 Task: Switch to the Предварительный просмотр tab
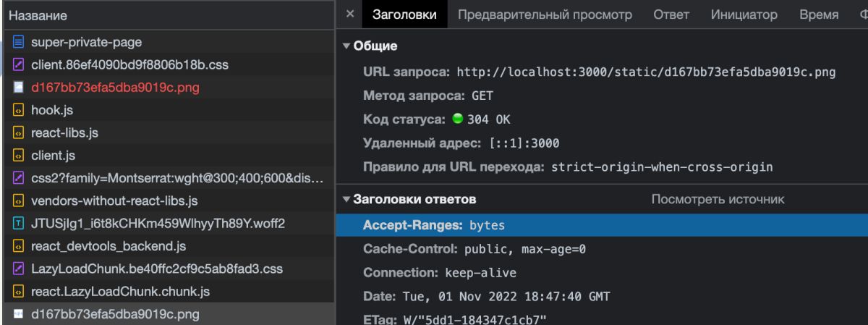[545, 14]
